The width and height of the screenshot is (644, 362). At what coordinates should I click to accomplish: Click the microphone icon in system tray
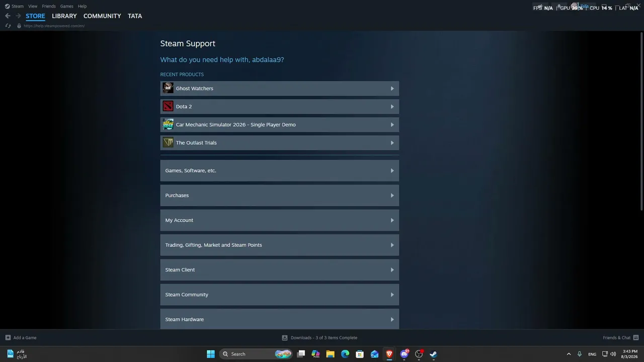click(x=580, y=354)
